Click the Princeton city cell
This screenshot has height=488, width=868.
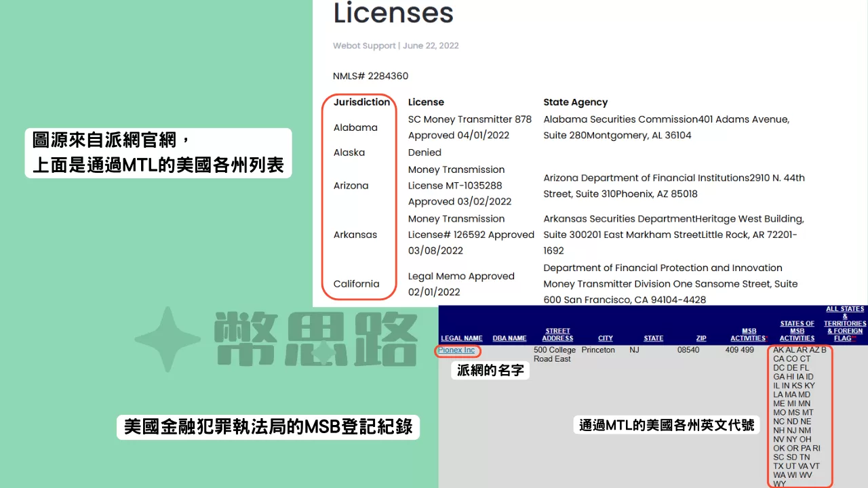(x=599, y=350)
